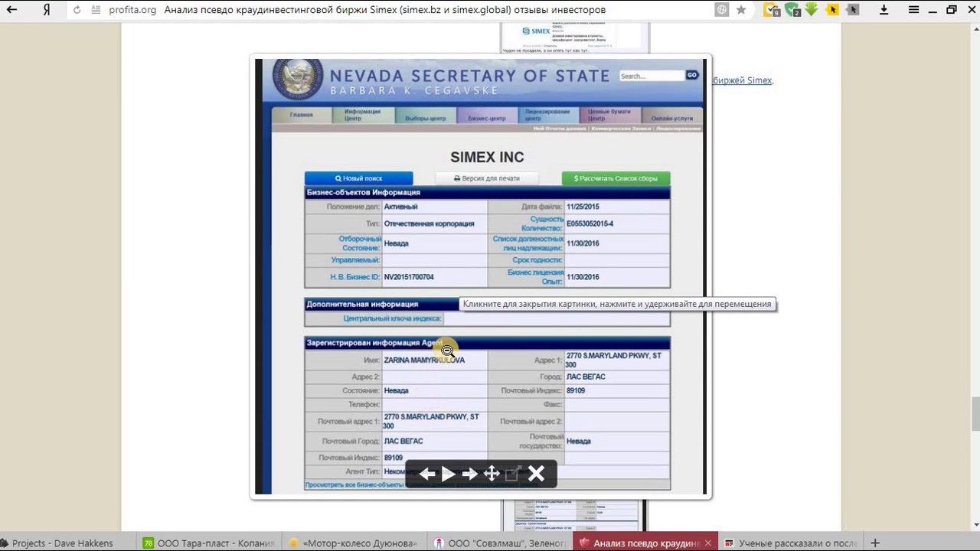This screenshot has width=980, height=551.
Task: Click Отечественная корпорация type value
Action: point(429,223)
